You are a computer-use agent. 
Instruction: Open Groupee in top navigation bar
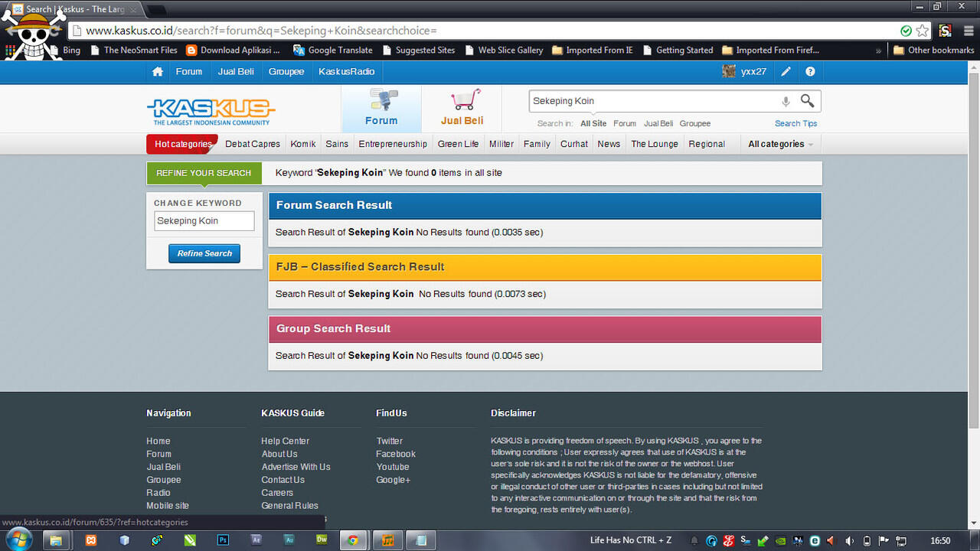pos(286,71)
